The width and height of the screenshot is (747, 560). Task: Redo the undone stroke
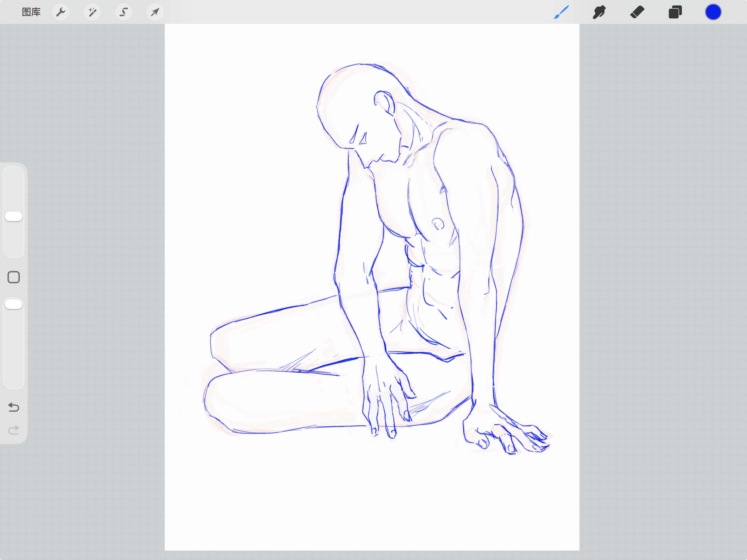[14, 430]
